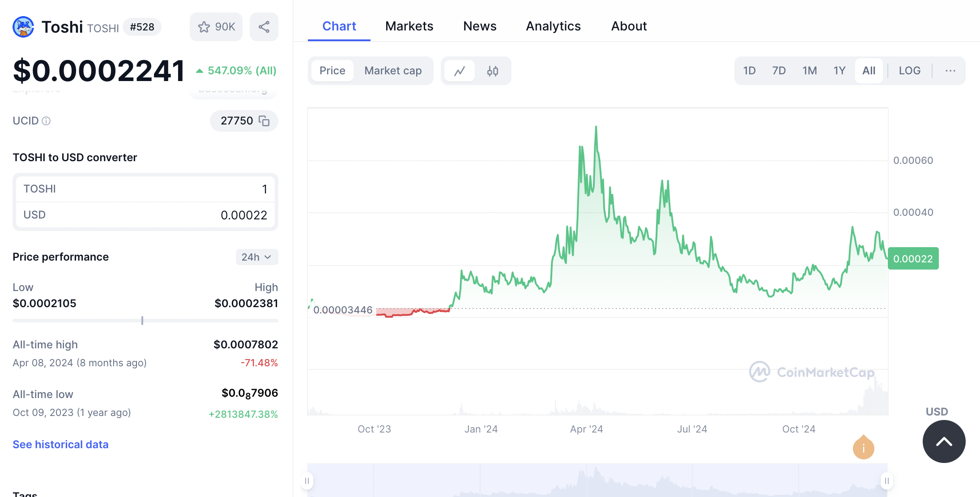This screenshot has height=497, width=980.
Task: Add Toshi to watchlist via star button
Action: coord(216,27)
